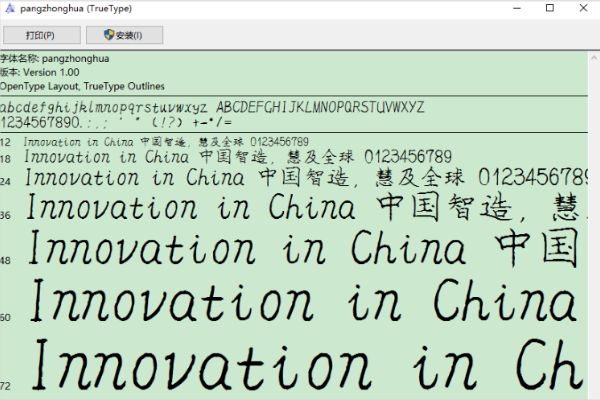Click the 24 point sample text line

pyautogui.click(x=300, y=178)
